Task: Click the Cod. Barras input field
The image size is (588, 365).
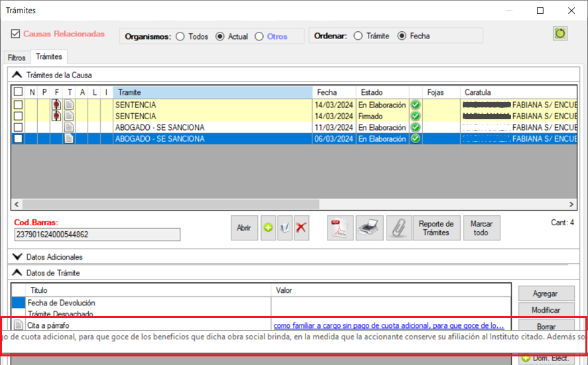Action: (x=97, y=235)
